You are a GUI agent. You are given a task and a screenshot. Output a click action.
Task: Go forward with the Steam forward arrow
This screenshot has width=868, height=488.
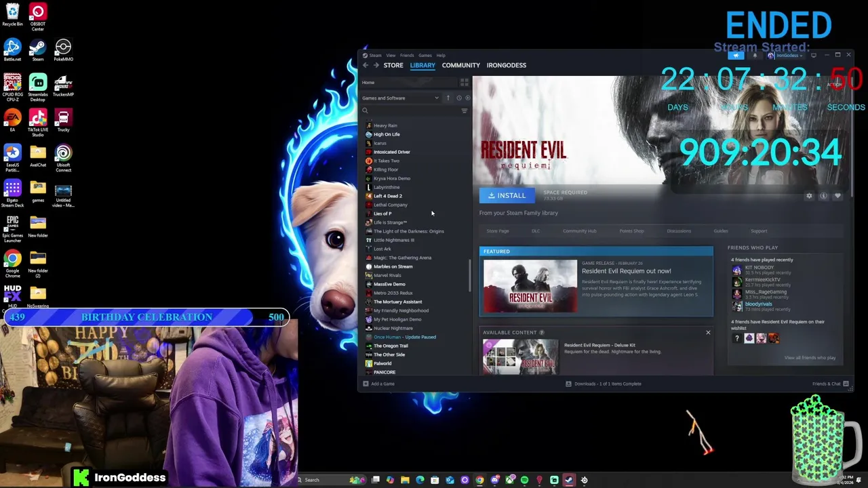[x=376, y=65]
